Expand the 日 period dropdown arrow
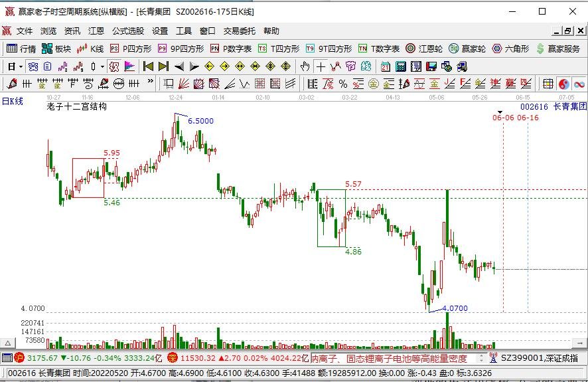 pos(21,67)
